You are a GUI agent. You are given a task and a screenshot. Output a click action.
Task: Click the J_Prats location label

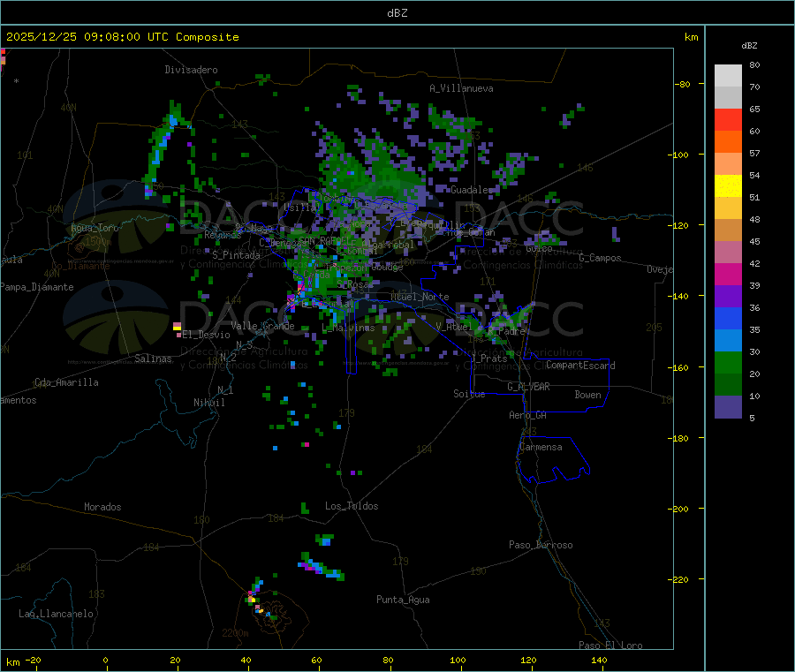point(489,359)
